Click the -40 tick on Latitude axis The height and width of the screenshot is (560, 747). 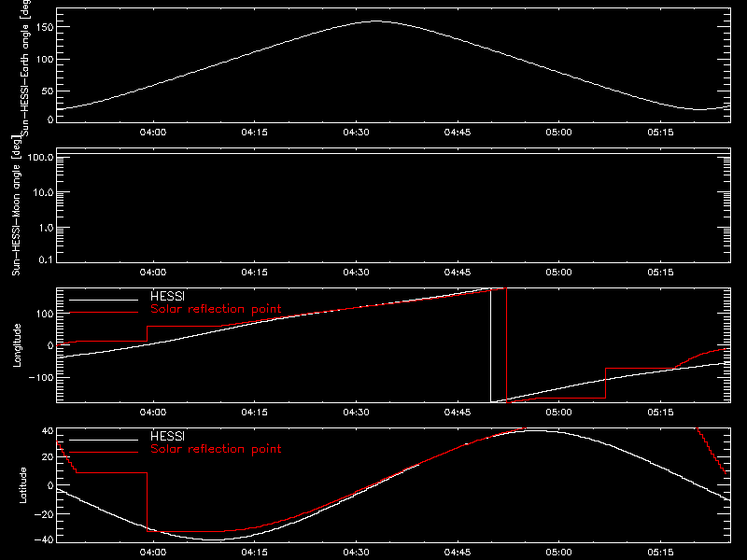(x=44, y=539)
